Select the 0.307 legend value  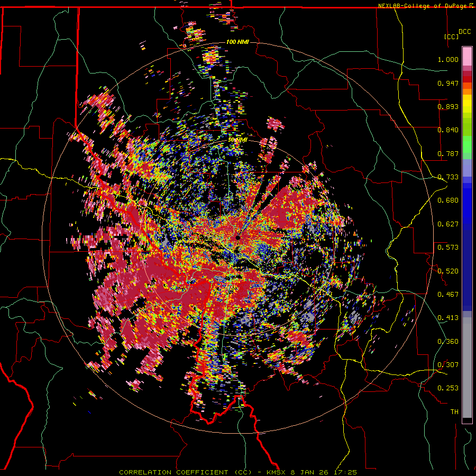(x=448, y=365)
